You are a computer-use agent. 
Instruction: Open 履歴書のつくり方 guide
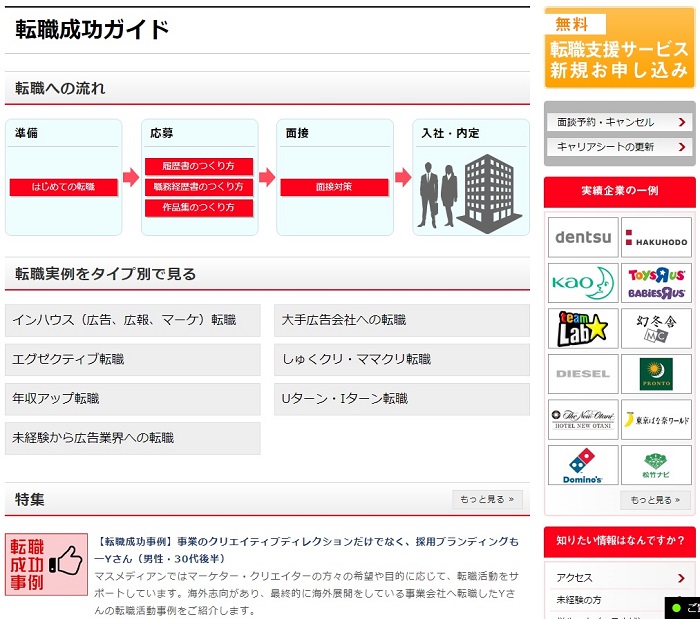coord(198,166)
